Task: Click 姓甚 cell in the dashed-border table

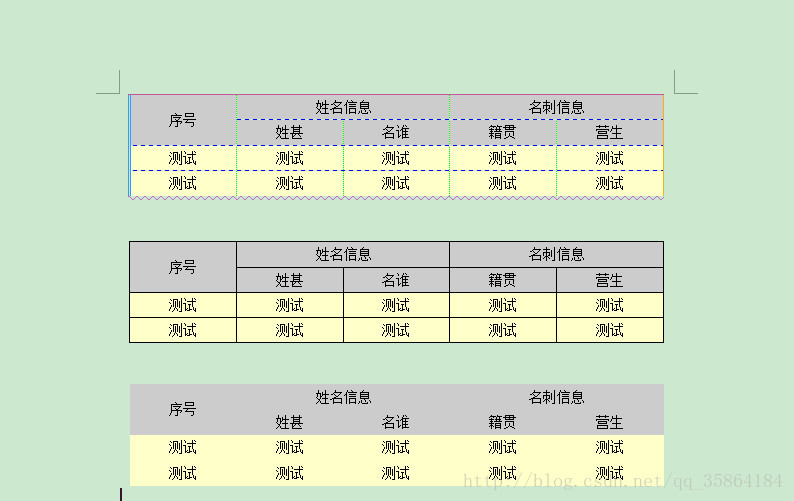Action: tap(290, 133)
